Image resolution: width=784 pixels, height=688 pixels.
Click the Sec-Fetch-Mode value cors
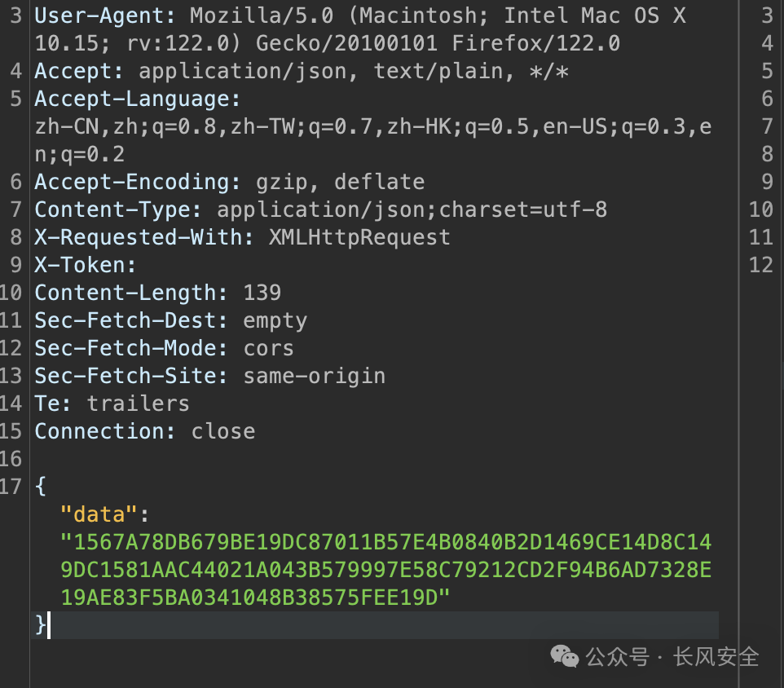[x=268, y=349]
